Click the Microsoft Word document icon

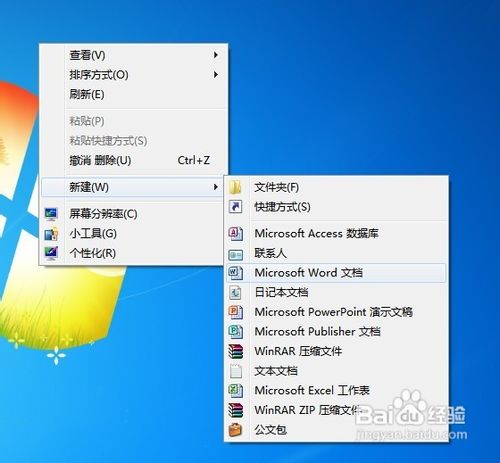[x=236, y=273]
